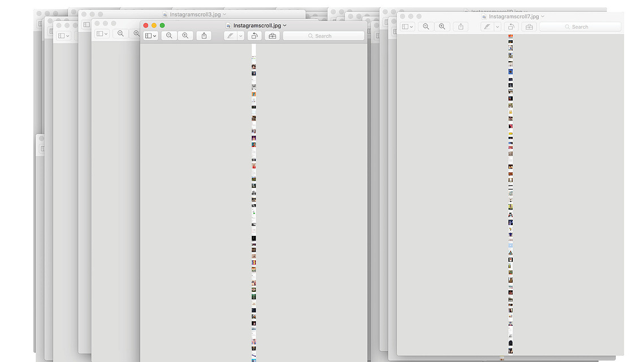Image resolution: width=644 pixels, height=362 pixels.
Task: Rotate the Instagramscroll.jpg image left
Action: click(x=254, y=36)
